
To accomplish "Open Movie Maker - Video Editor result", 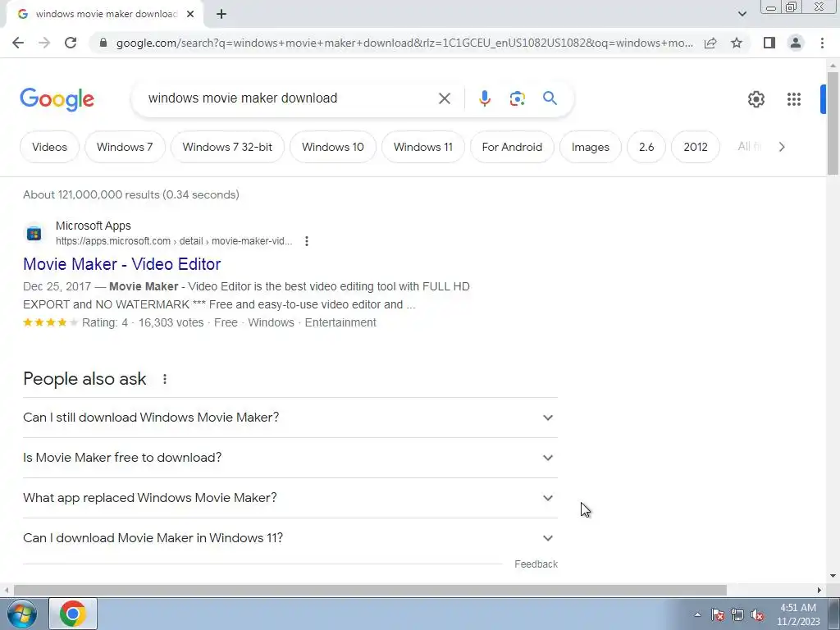I will click(x=121, y=264).
